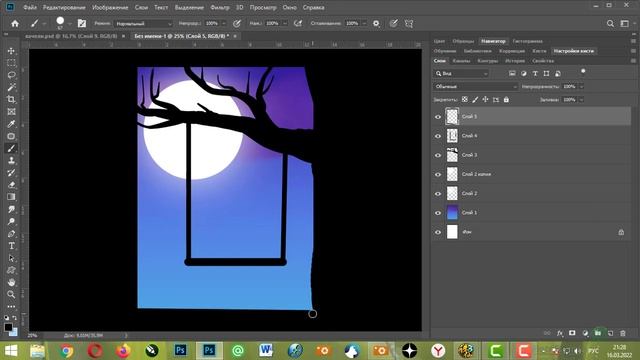The width and height of the screenshot is (640, 360).
Task: Click the foreground black color swatch
Action: [8, 327]
